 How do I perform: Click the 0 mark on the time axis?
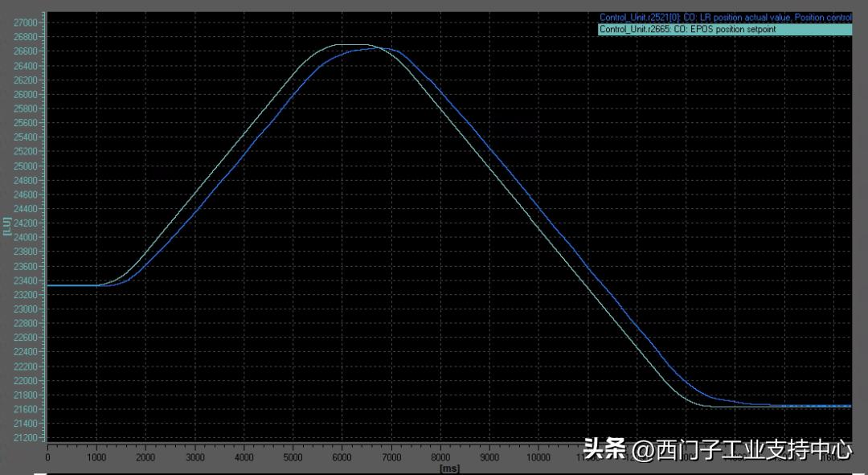pos(47,456)
